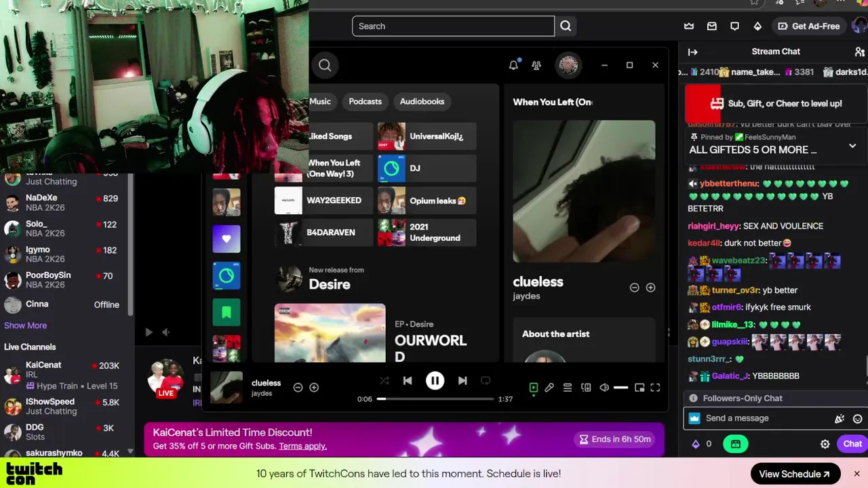Open Opium leaks playlist tile
868x488 pixels.
click(427, 201)
